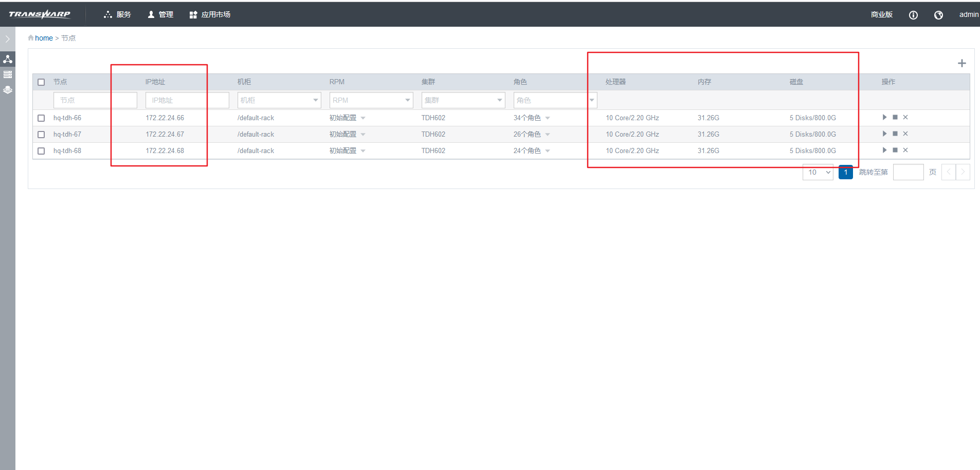This screenshot has width=980, height=470.
Task: Select the hq-tdh-66 row checkbox
Action: [41, 118]
